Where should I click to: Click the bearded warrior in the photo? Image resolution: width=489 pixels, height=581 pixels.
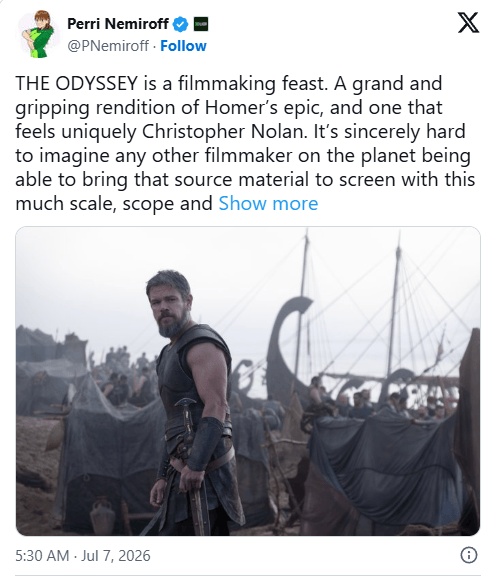pos(191,402)
